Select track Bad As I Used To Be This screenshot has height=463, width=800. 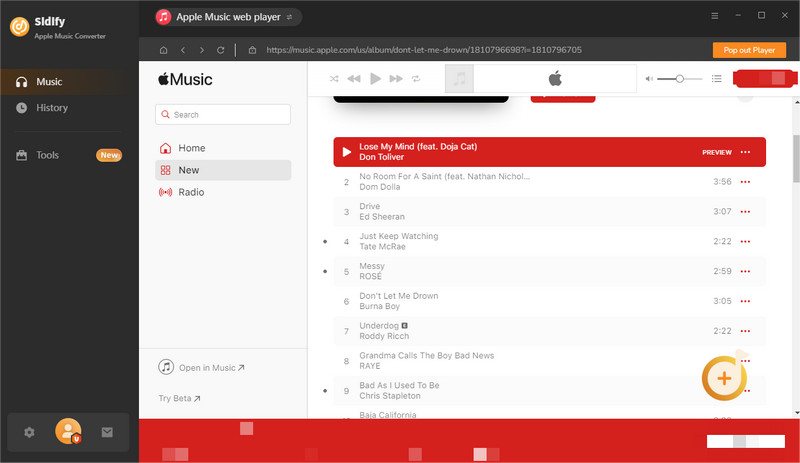(549, 391)
